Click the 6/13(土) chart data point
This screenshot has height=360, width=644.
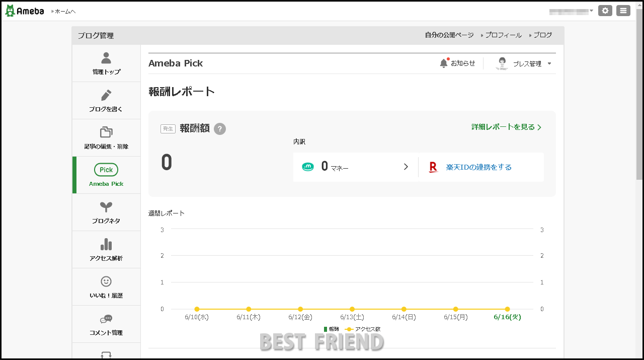click(352, 309)
